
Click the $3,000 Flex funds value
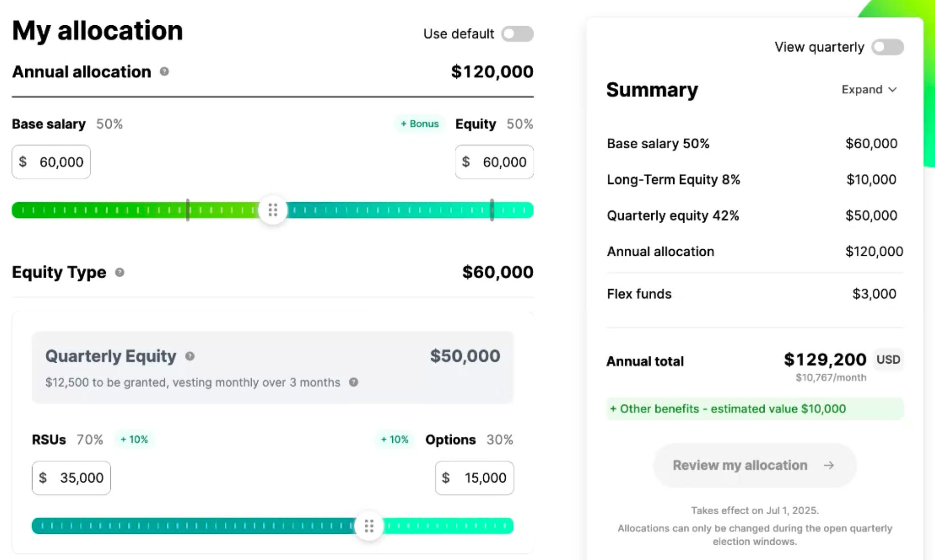tap(874, 294)
